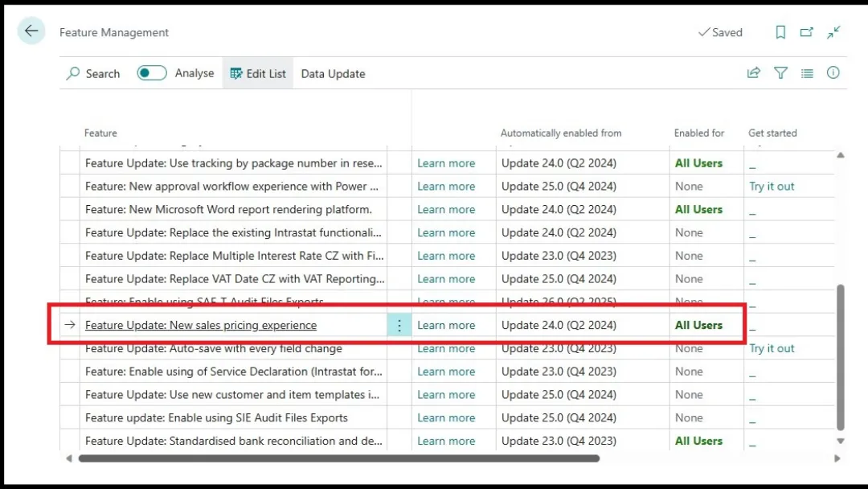
Task: Change Enabled for in Standardised bank reconciliation row
Action: coord(698,442)
